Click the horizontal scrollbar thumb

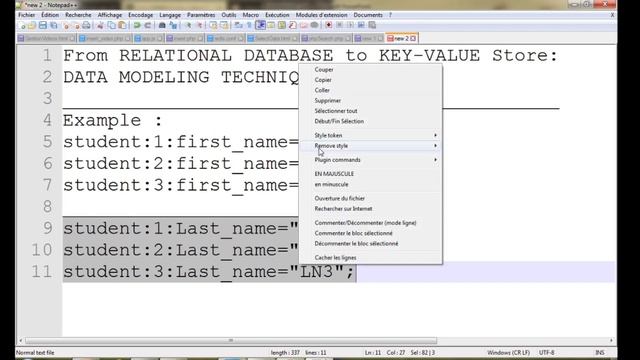click(x=231, y=340)
